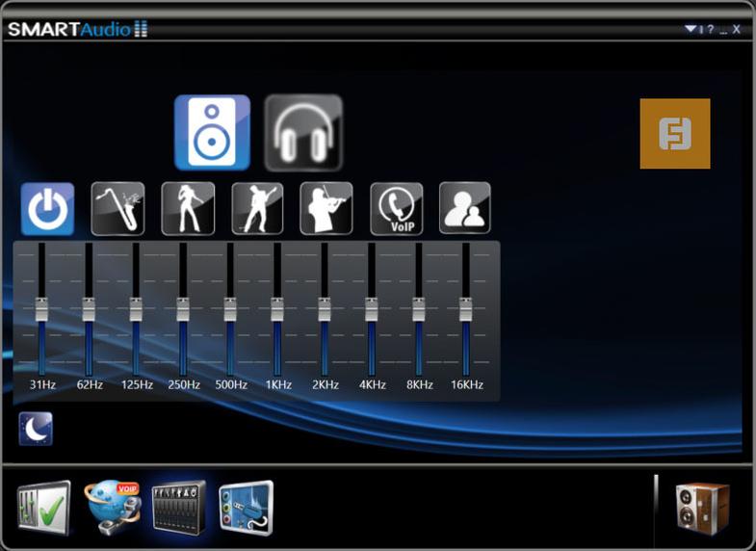
Task: Select the speaker output device icon
Action: coord(212,132)
